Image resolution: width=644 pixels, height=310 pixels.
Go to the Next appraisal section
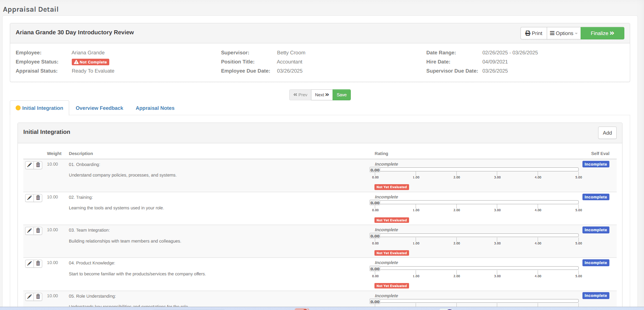click(x=322, y=95)
